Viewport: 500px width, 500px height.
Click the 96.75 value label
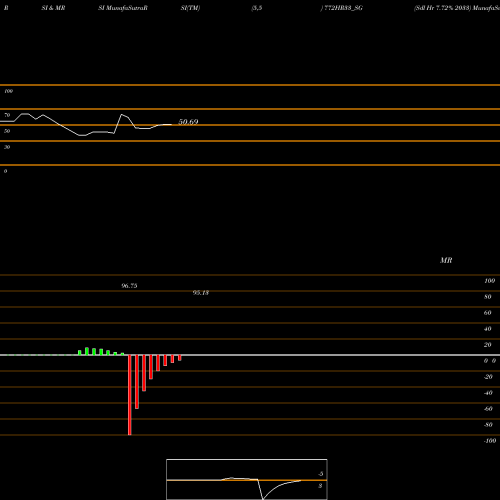(129, 286)
